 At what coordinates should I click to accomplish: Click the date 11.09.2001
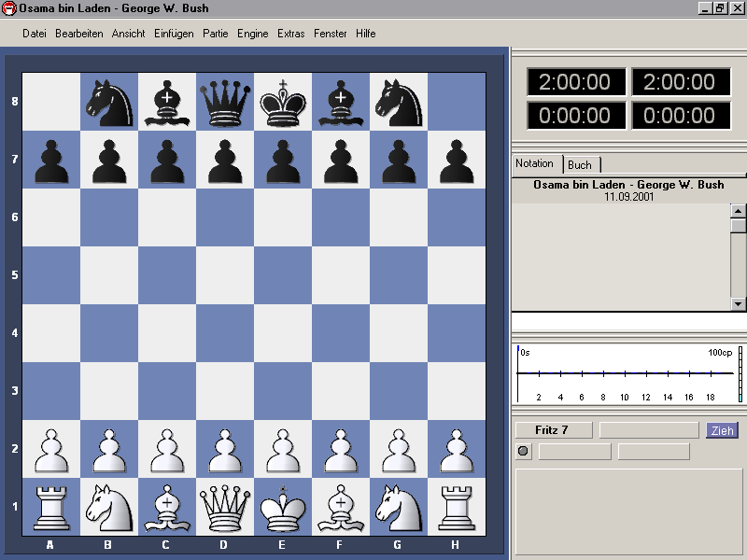click(628, 197)
